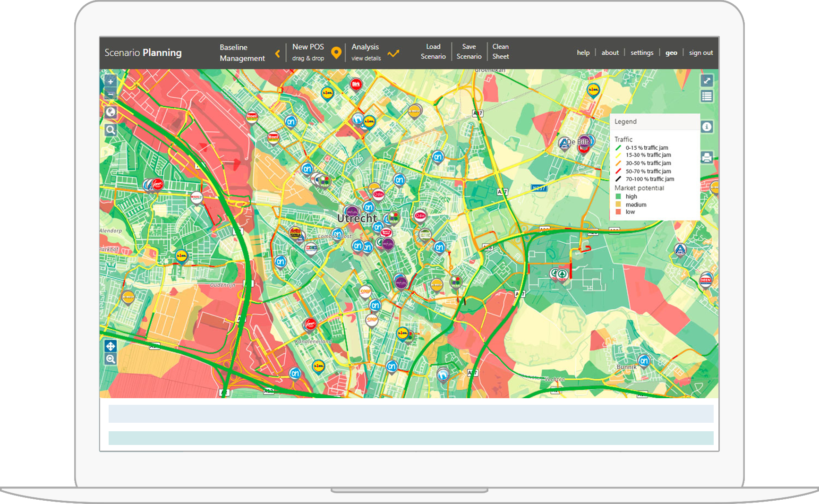The height and width of the screenshot is (504, 819).
Task: Click the Kanaleneiland district label
Action: coord(313,341)
